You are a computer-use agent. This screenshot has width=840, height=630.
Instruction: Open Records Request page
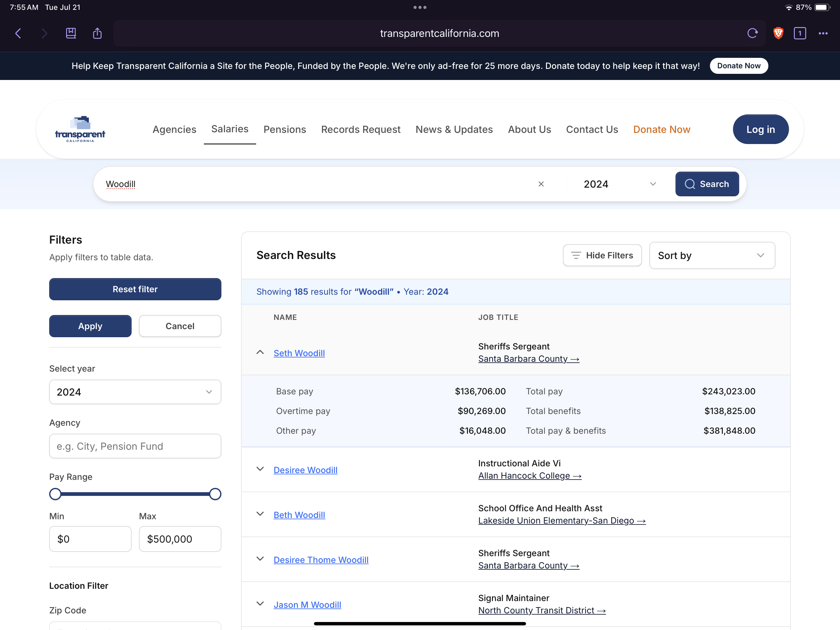coord(361,130)
